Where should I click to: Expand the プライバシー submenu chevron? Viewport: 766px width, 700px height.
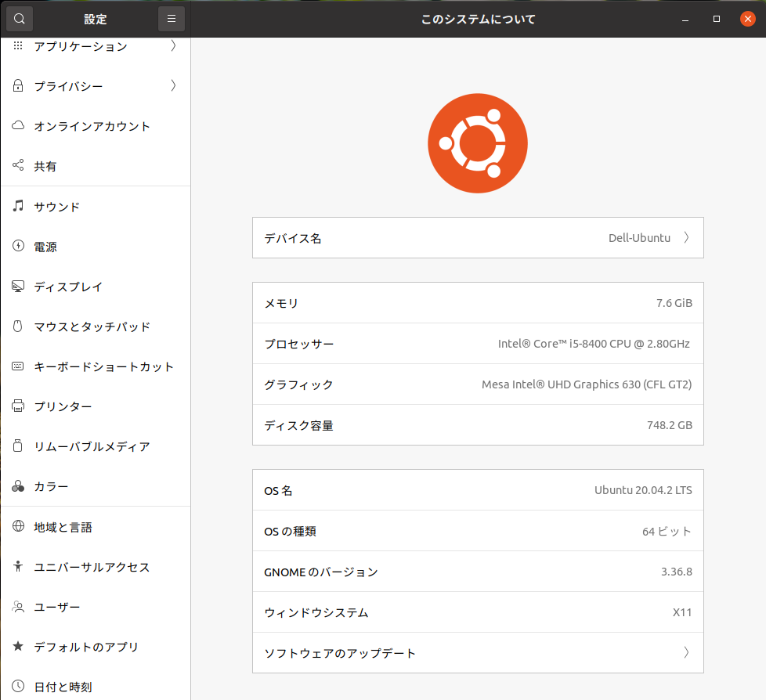click(173, 86)
